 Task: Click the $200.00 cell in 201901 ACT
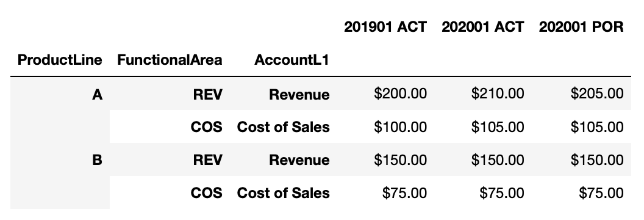coord(401,94)
